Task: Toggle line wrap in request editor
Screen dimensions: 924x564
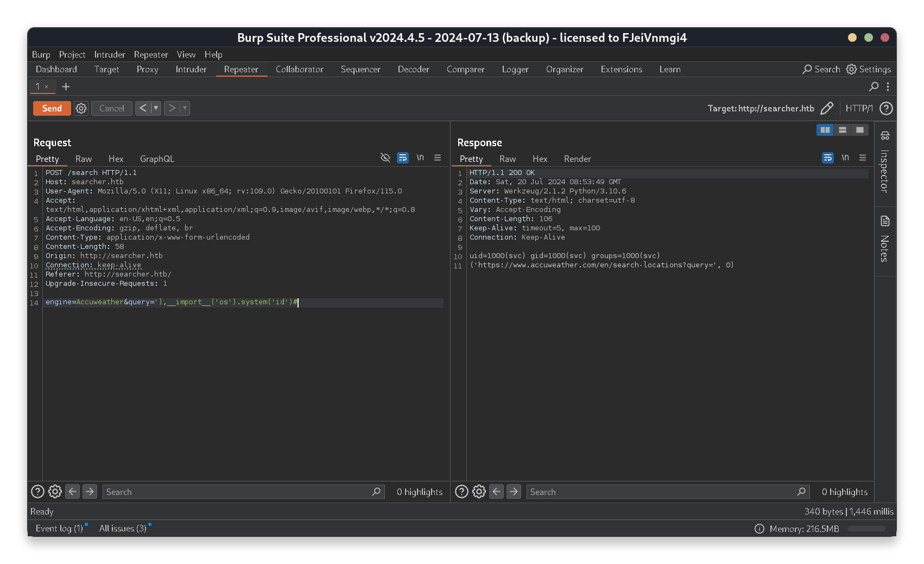Action: pos(403,158)
